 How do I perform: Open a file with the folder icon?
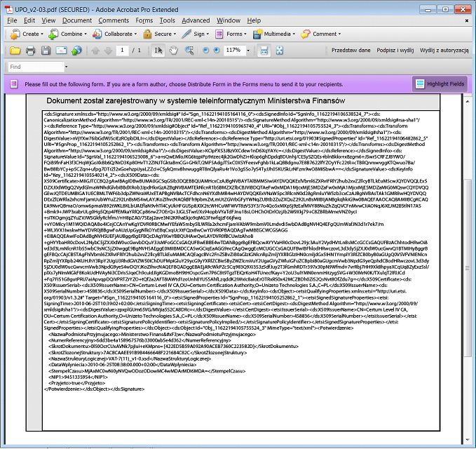pos(15,51)
